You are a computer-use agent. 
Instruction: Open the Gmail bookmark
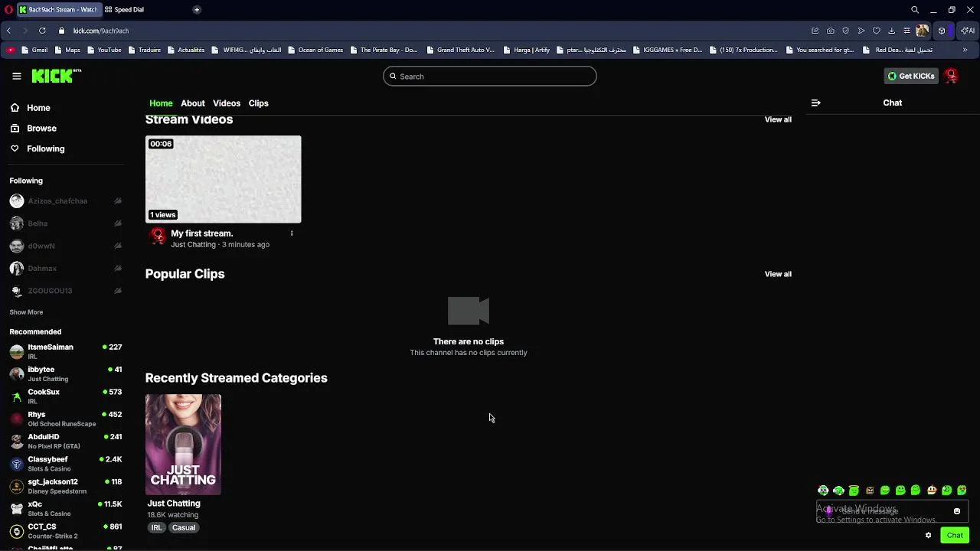click(x=34, y=50)
